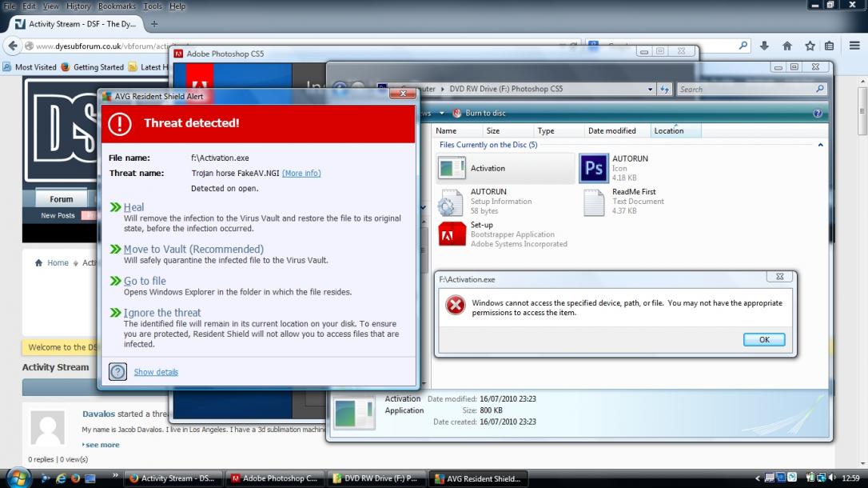
Task: Select the Activation application file icon
Action: pos(452,168)
